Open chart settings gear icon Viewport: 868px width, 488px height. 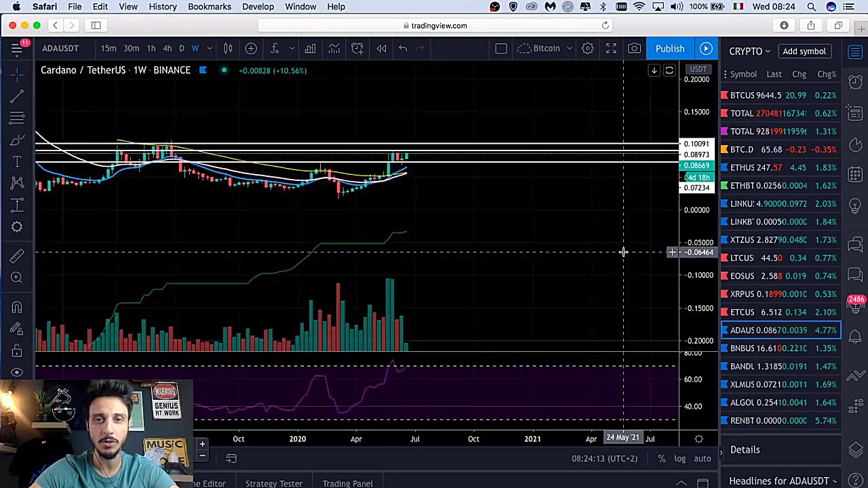point(588,48)
